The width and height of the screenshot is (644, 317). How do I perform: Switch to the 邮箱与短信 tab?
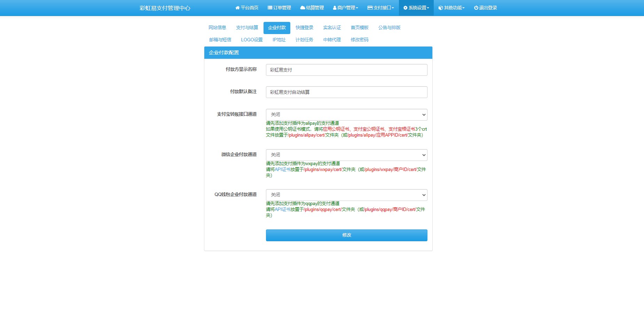tap(220, 40)
